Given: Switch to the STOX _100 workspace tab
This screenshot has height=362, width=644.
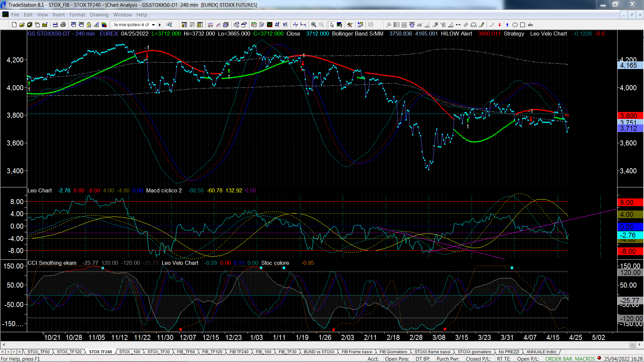Looking at the screenshot, I should [x=130, y=352].
